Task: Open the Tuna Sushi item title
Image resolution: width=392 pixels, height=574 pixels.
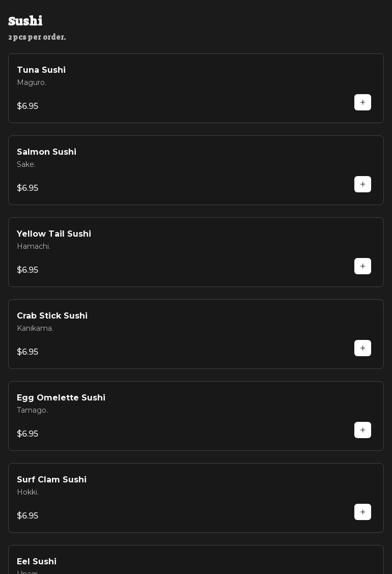Action: point(41,70)
